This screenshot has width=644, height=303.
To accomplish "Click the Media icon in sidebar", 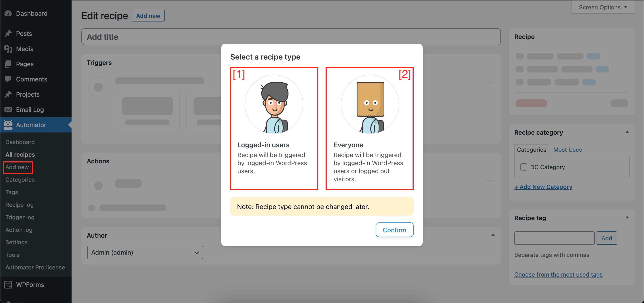I will click(x=8, y=49).
